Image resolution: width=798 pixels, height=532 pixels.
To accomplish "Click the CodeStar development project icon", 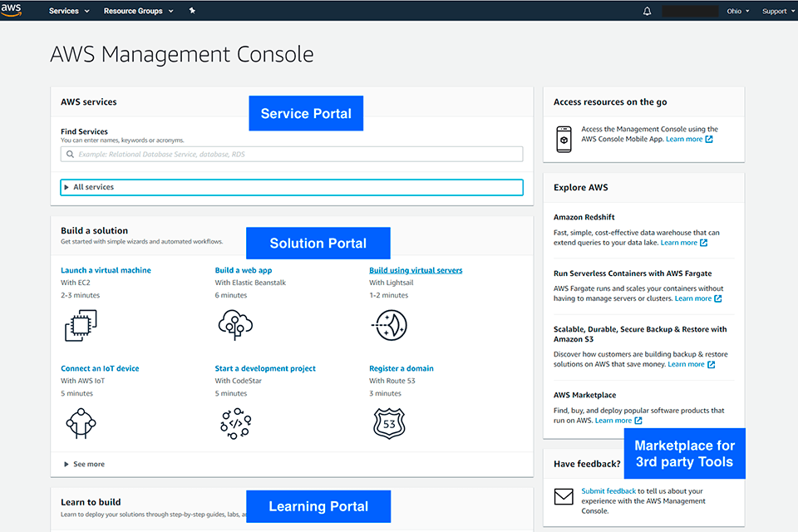I will [235, 423].
